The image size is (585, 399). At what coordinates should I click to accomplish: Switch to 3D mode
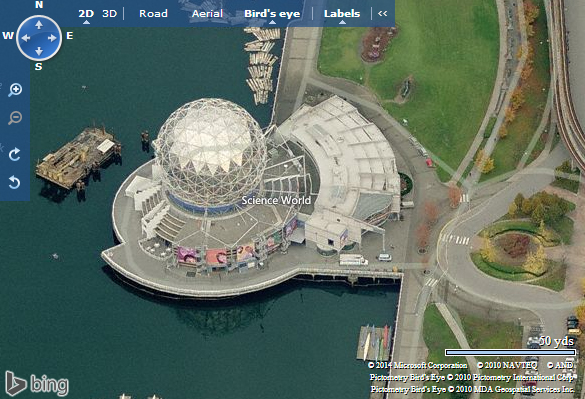click(x=110, y=14)
